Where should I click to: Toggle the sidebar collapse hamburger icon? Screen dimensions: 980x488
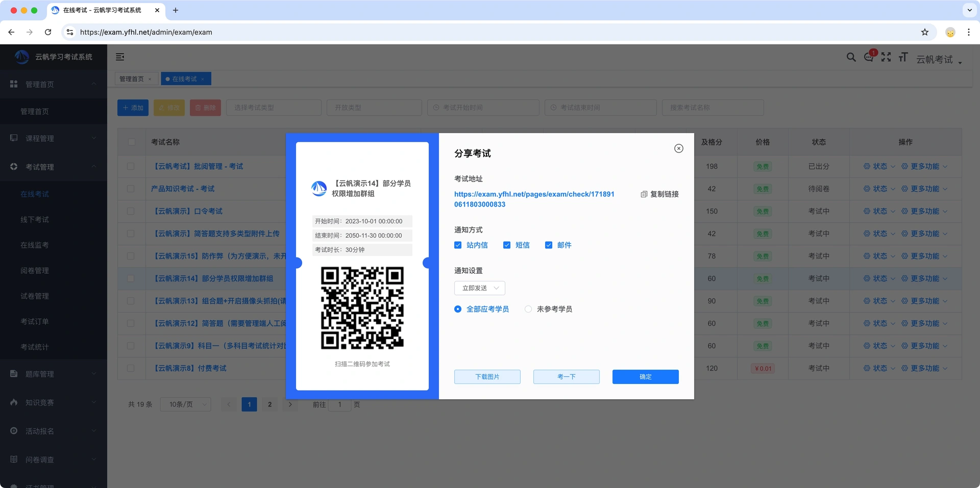pos(120,57)
